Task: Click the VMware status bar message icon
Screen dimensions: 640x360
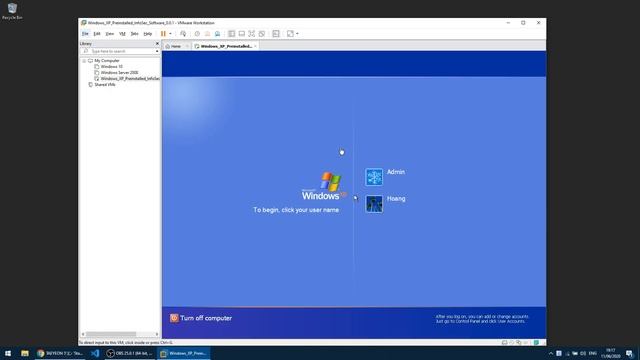Action: pyautogui.click(x=536, y=342)
